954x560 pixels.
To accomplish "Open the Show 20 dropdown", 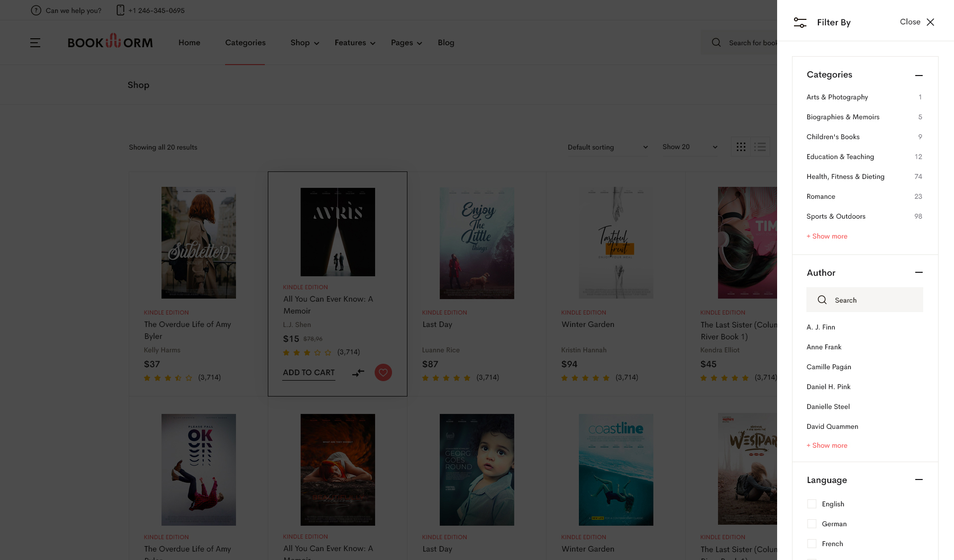I will [x=690, y=147].
